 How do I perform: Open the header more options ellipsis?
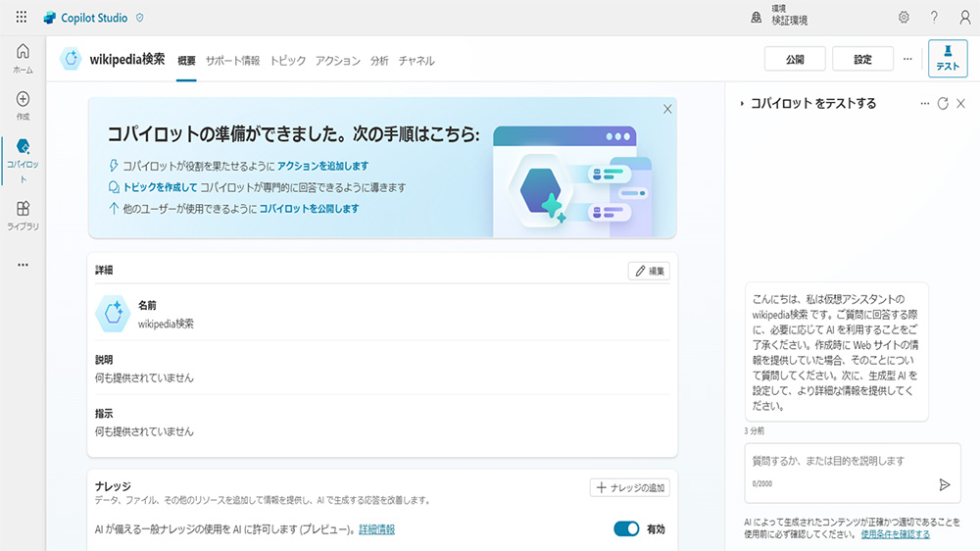pyautogui.click(x=907, y=59)
